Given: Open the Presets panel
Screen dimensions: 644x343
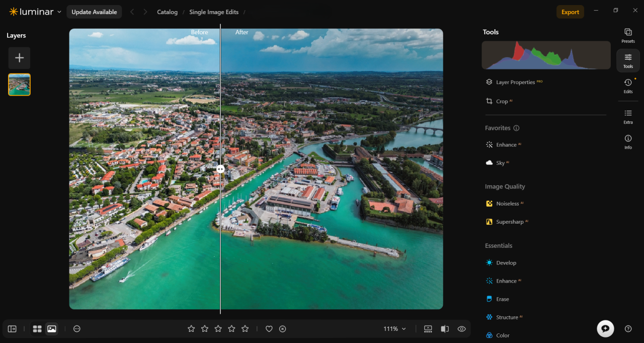Looking at the screenshot, I should coord(628,35).
